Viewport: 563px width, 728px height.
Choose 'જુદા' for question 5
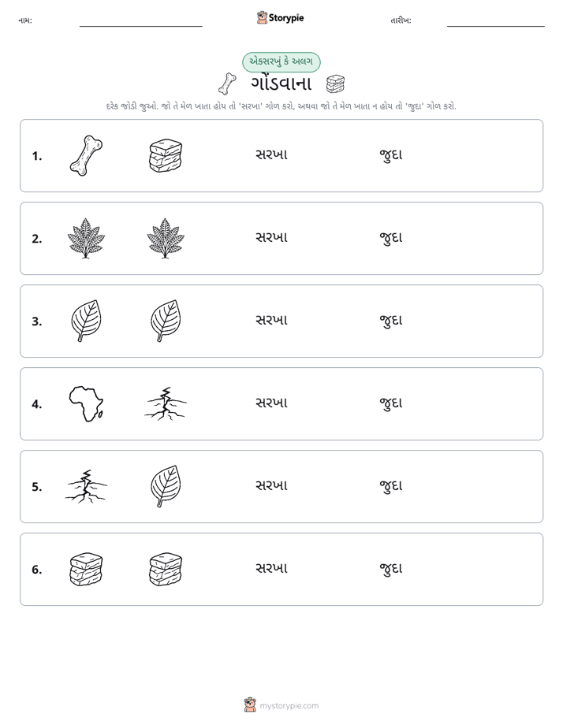tap(390, 485)
